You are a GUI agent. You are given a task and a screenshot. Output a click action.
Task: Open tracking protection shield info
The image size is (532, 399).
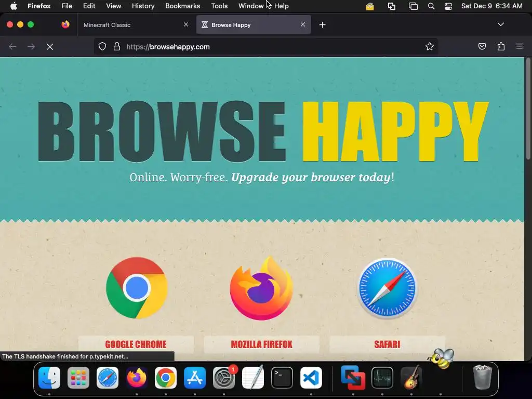pyautogui.click(x=102, y=46)
